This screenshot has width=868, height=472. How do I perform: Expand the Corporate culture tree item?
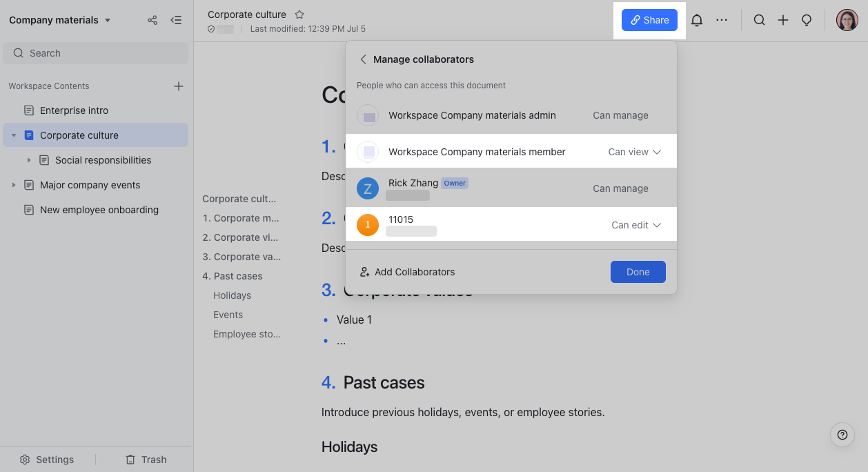tap(14, 135)
